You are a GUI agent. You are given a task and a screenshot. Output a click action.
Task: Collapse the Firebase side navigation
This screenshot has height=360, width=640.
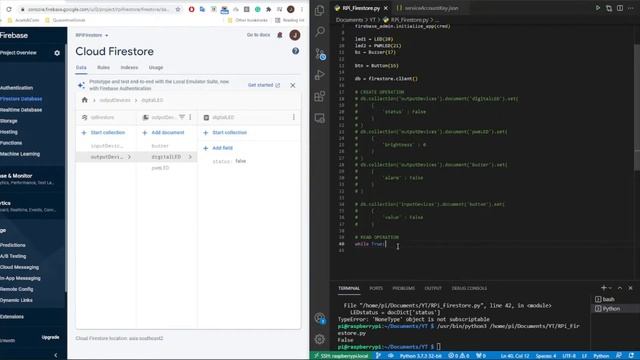[56, 355]
